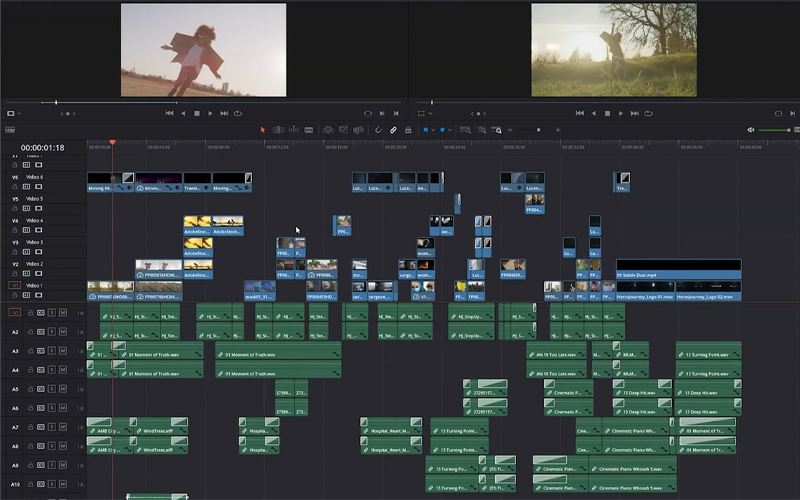The width and height of the screenshot is (800, 500).
Task: Click the timeline timecode 00:00:01:18 field
Action: coord(42,148)
